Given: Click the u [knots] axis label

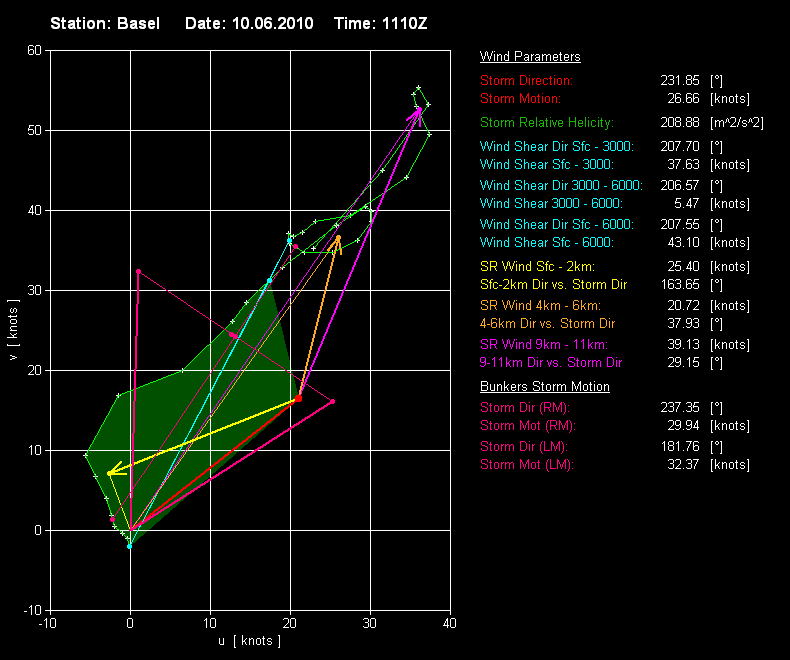Looking at the screenshot, I should (249, 640).
